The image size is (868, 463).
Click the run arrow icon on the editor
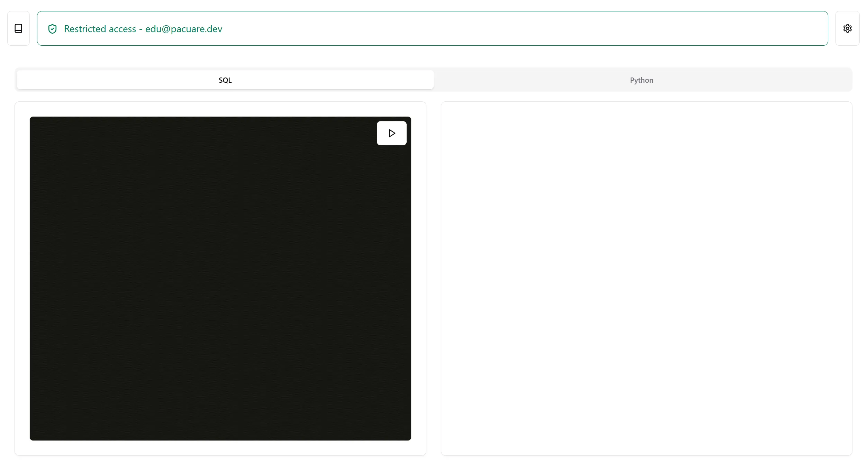[x=391, y=133]
